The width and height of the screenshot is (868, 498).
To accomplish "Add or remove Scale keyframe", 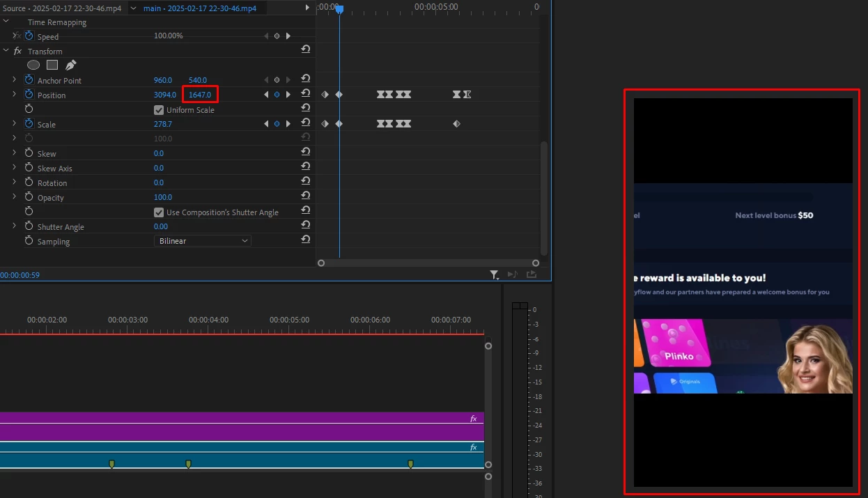I will (277, 124).
